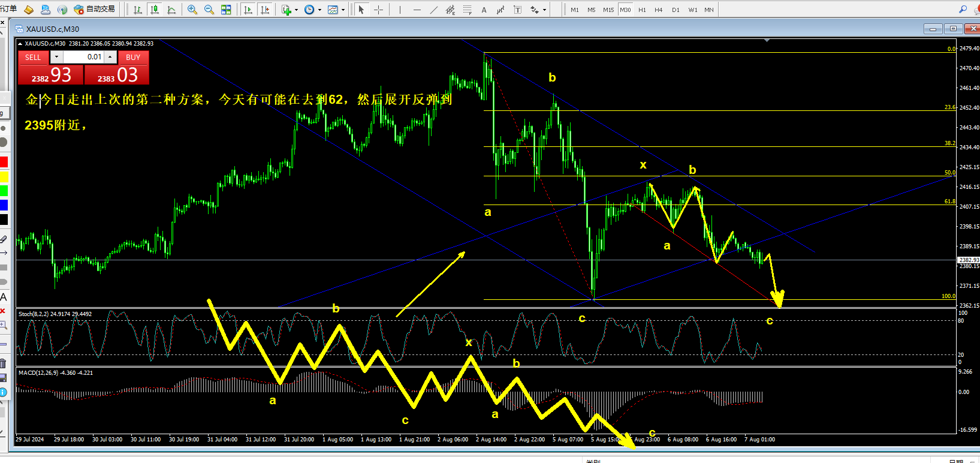Screen dimensions: 980x463
Task: Select the crosshair cursor tool
Action: [x=378, y=10]
